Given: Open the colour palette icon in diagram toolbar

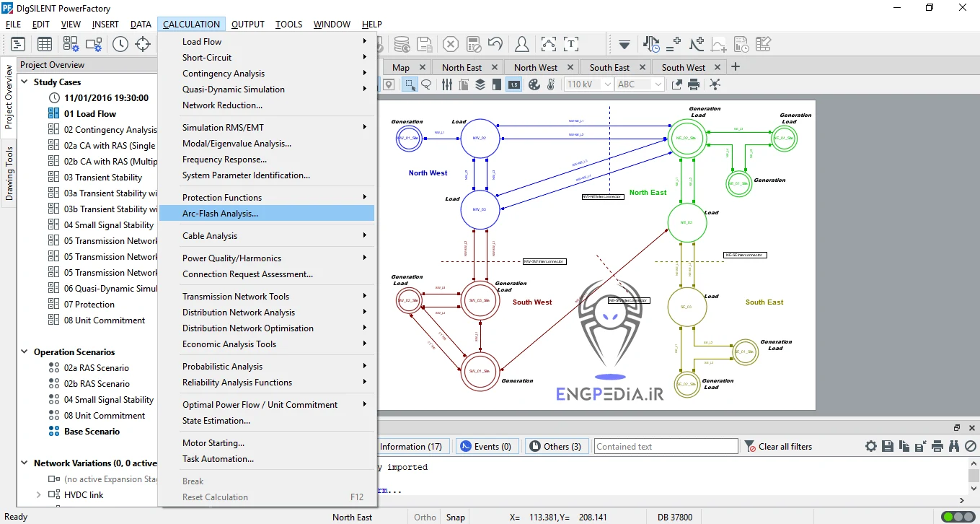Looking at the screenshot, I should tap(534, 84).
